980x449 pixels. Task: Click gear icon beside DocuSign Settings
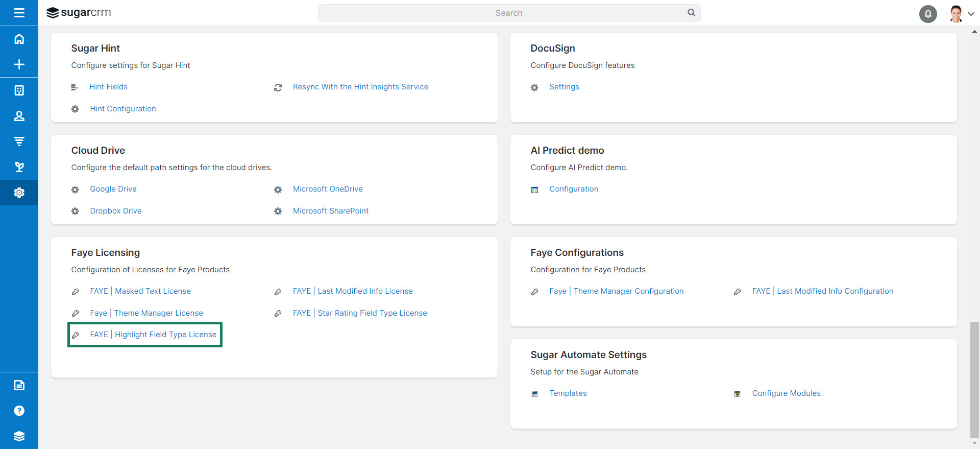click(534, 87)
